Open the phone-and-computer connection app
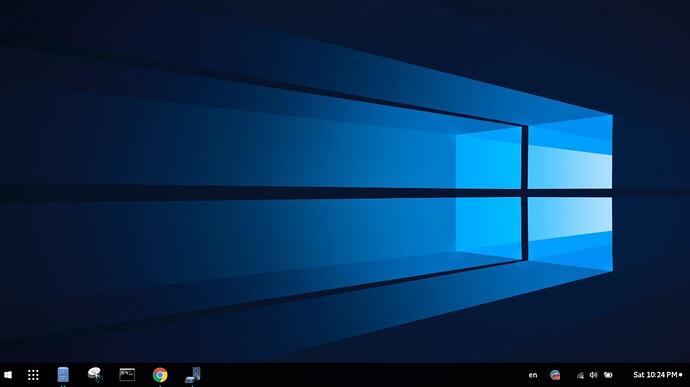 coord(193,375)
